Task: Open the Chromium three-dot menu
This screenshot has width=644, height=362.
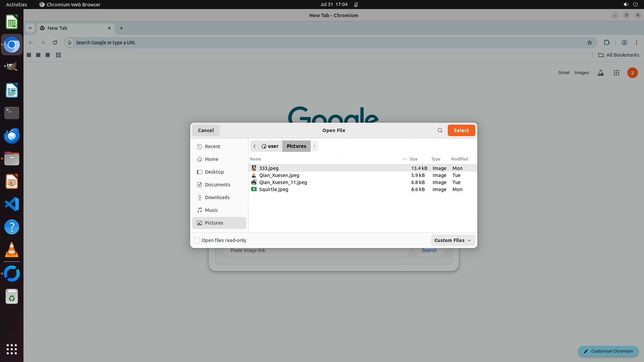Action: [637, 43]
